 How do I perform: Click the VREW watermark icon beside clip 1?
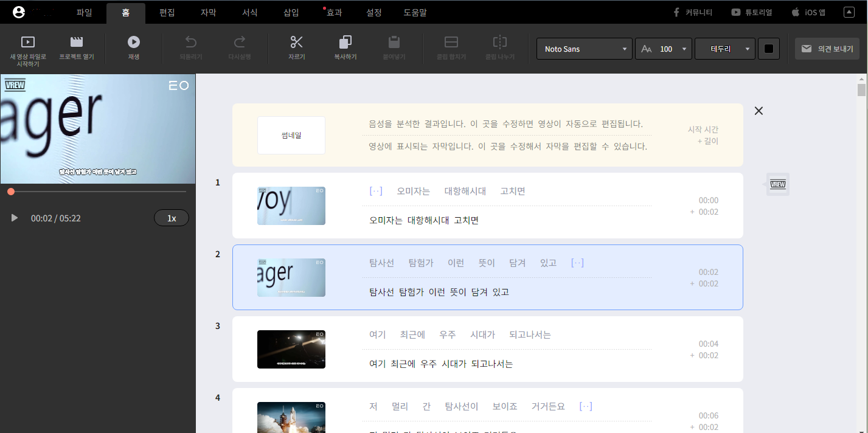pyautogui.click(x=777, y=184)
